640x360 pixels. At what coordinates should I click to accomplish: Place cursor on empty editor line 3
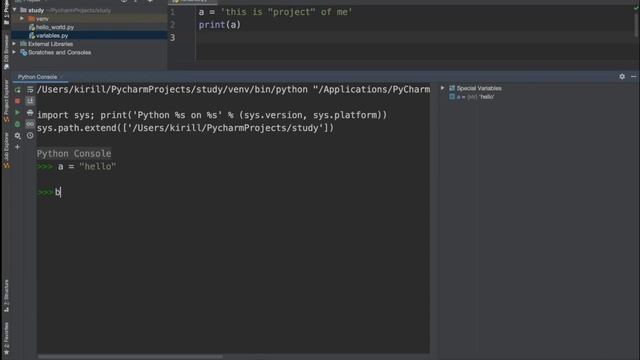pyautogui.click(x=414, y=38)
